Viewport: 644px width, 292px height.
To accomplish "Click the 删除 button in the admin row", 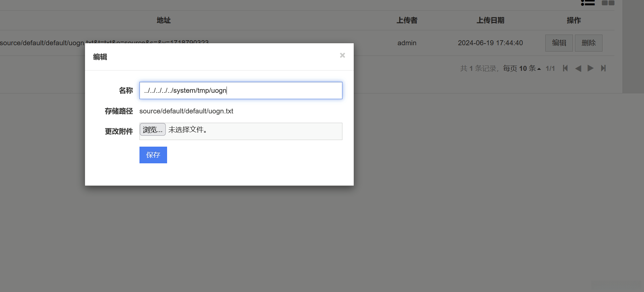I will pos(589,43).
